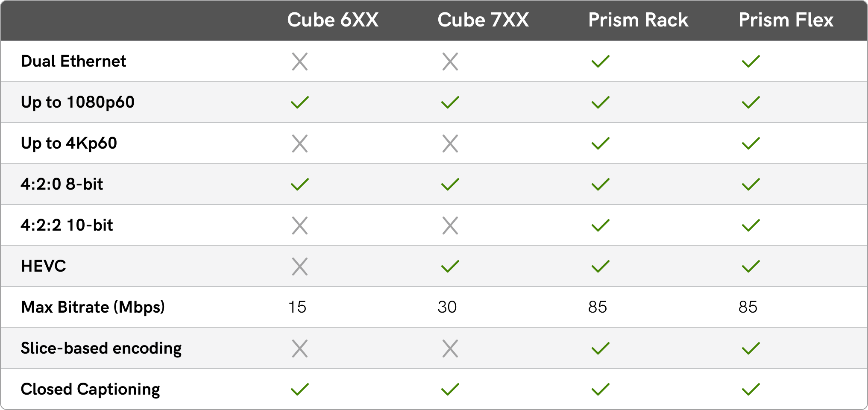Click the Max Bitrate (Mbps) row label

click(93, 307)
